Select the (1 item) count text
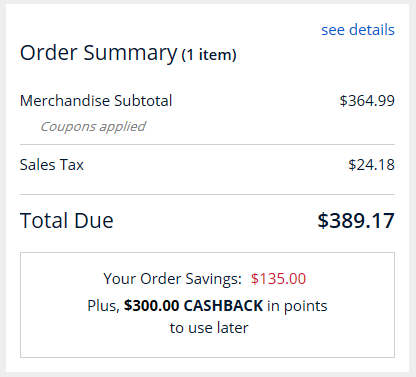This screenshot has height=377, width=416. (209, 55)
